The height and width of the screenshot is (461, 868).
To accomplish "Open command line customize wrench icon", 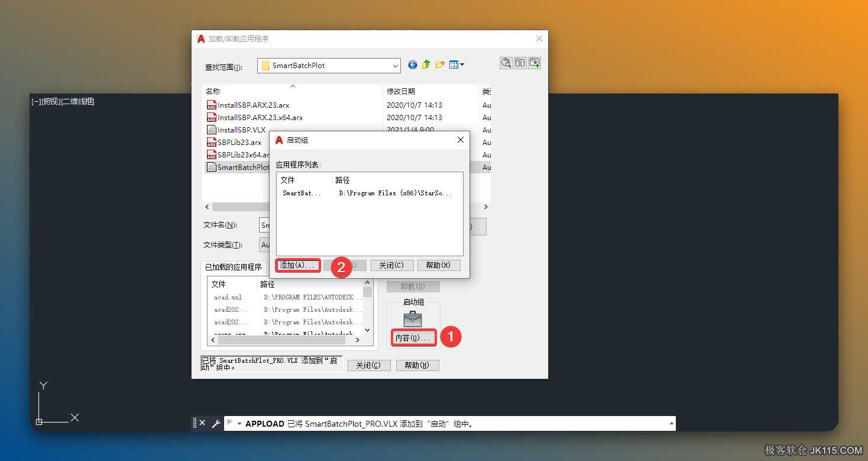I will point(216,423).
